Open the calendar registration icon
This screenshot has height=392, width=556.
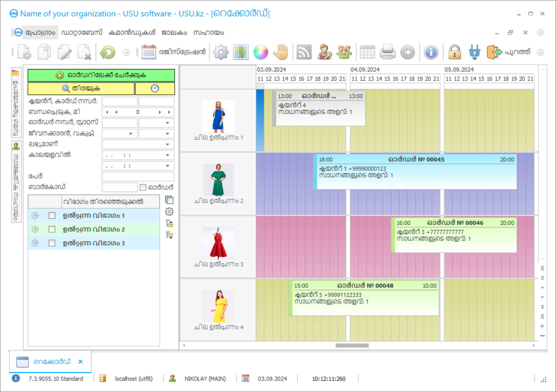(x=149, y=52)
